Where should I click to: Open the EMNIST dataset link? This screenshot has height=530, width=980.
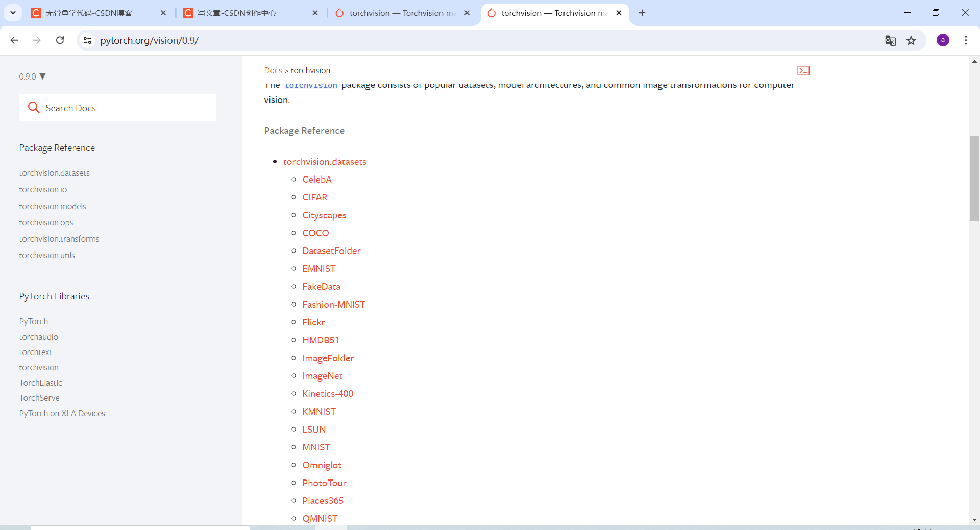click(319, 269)
